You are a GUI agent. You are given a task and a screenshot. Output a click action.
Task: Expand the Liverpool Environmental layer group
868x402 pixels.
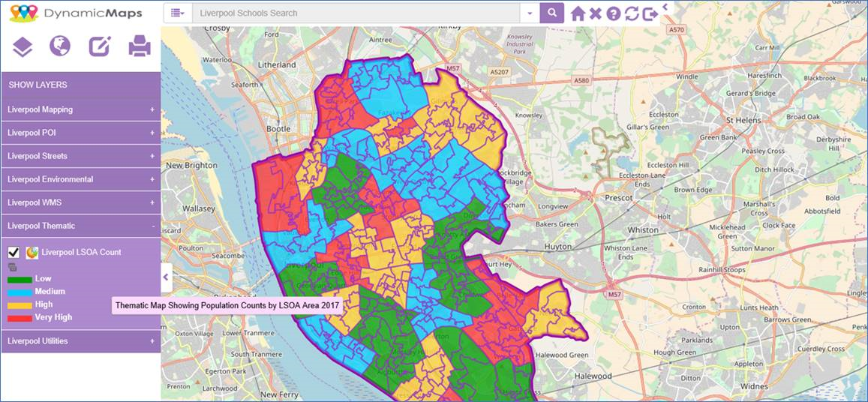click(81, 179)
